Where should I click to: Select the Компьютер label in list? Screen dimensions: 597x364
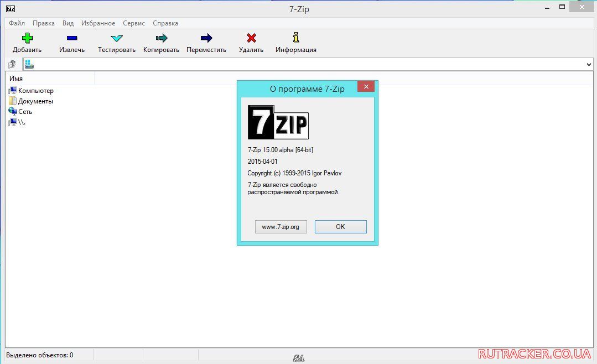tap(36, 91)
